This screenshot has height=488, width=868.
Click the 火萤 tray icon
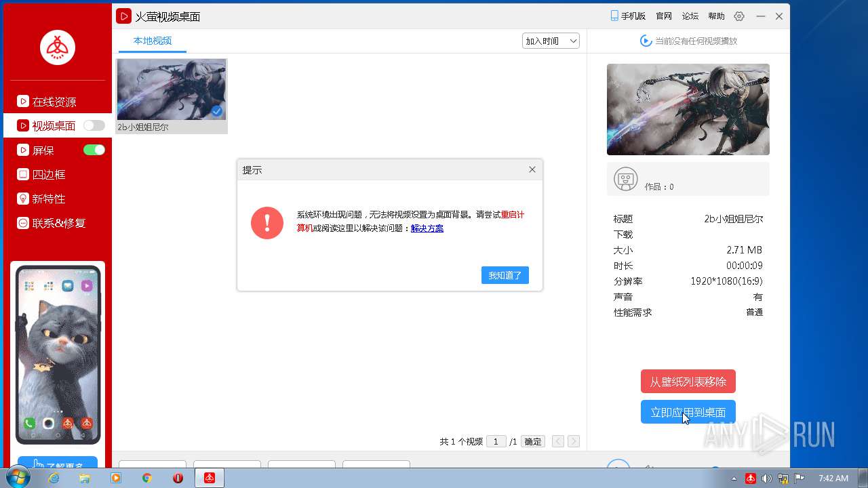tap(751, 479)
